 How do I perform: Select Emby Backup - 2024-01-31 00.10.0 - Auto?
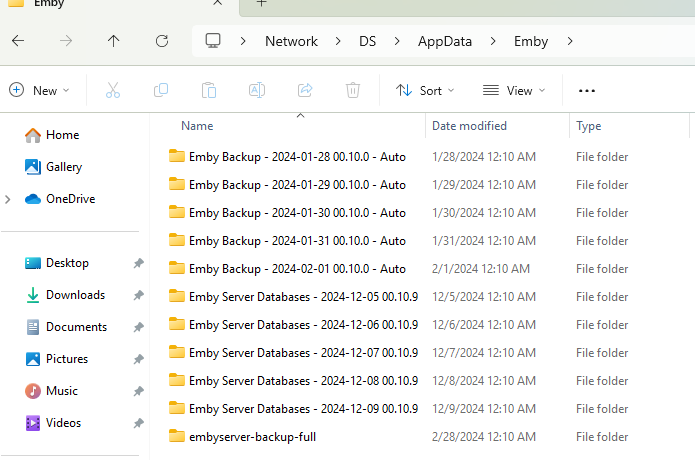287,241
